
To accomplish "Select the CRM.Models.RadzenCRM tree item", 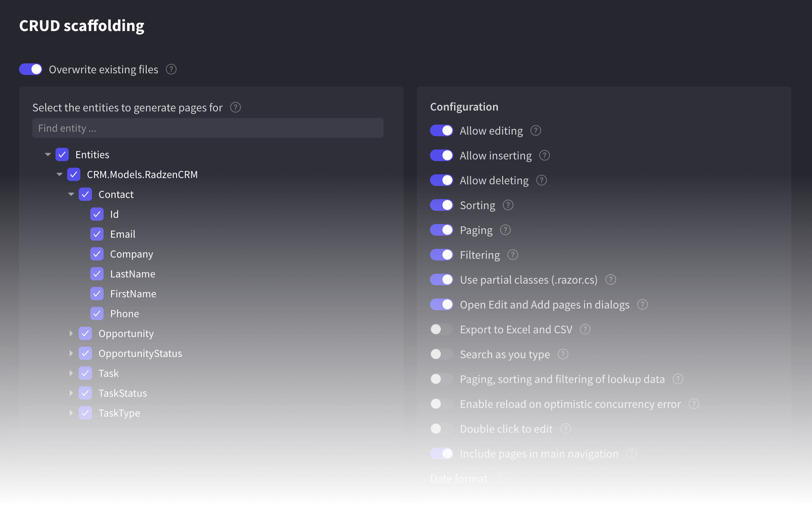I will [x=142, y=175].
